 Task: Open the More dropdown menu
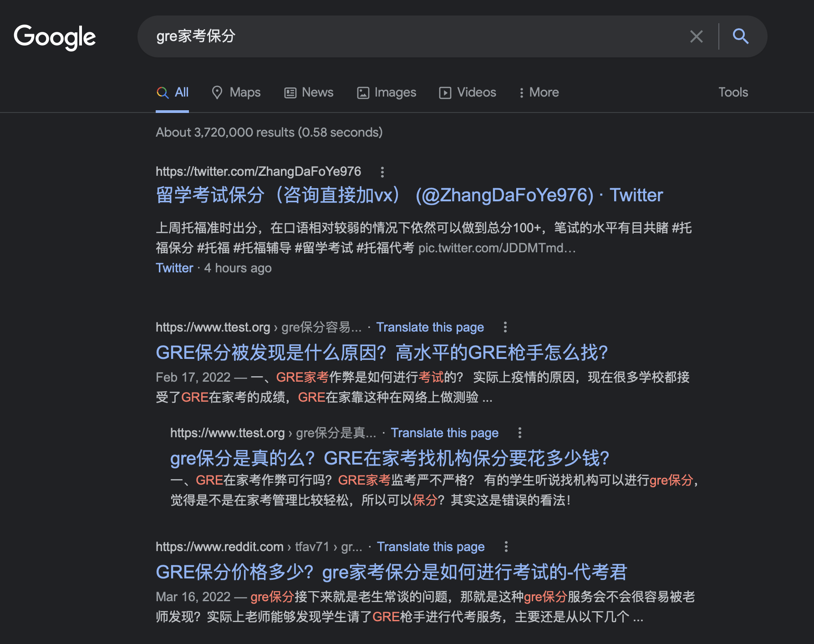tap(539, 92)
